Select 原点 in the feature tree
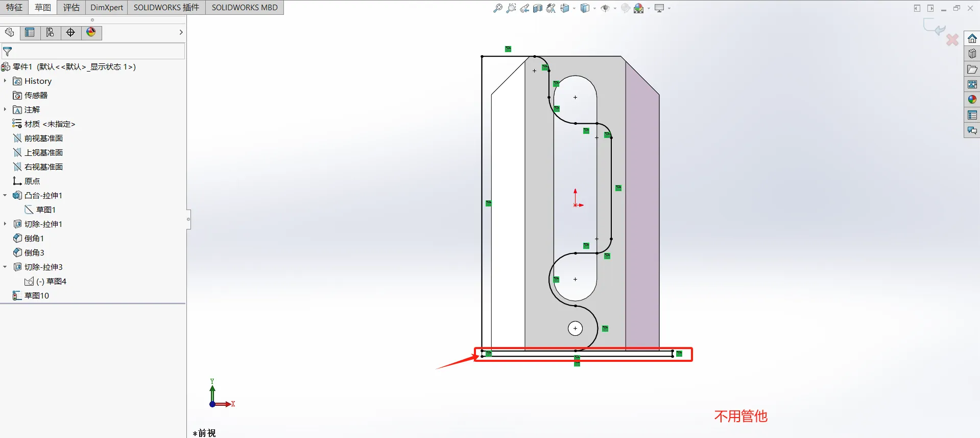Viewport: 980px width, 438px height. click(27, 181)
